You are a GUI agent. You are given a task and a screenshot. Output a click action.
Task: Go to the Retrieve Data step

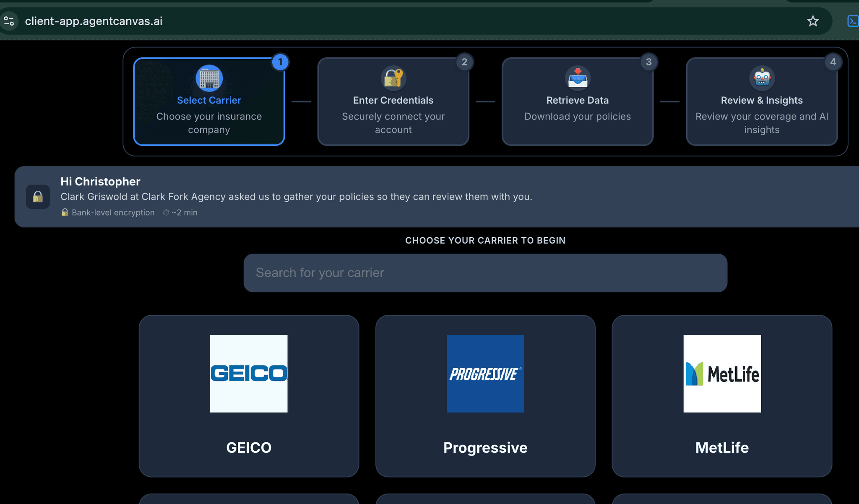578,101
